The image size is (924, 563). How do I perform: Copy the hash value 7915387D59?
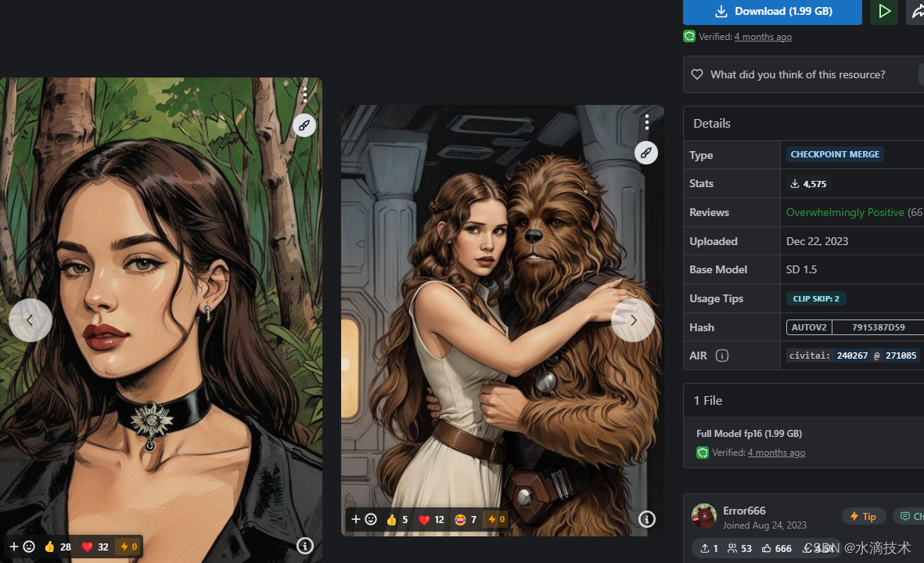click(878, 327)
